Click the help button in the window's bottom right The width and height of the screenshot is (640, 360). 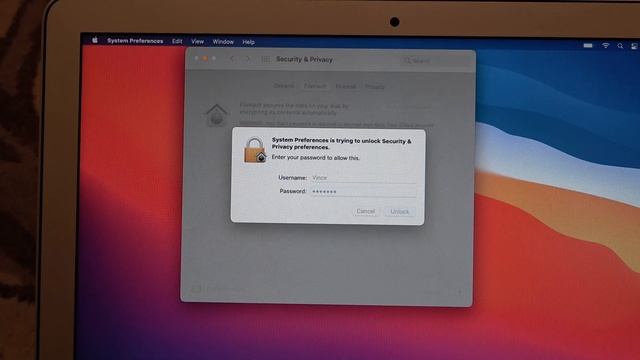pyautogui.click(x=459, y=292)
